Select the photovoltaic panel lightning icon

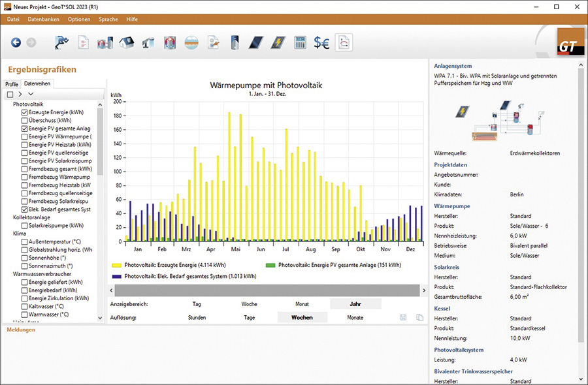point(278,42)
